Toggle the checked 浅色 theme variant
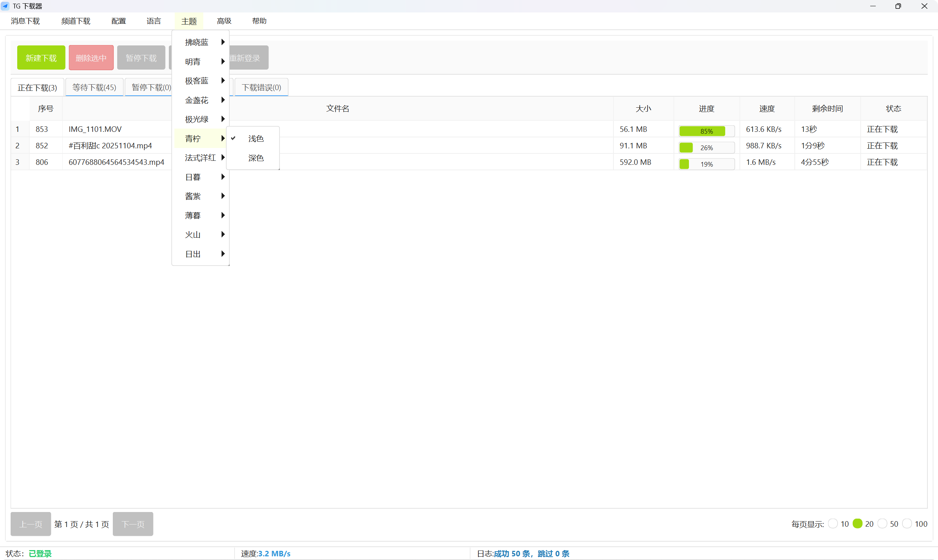The width and height of the screenshot is (938, 560). click(x=256, y=138)
